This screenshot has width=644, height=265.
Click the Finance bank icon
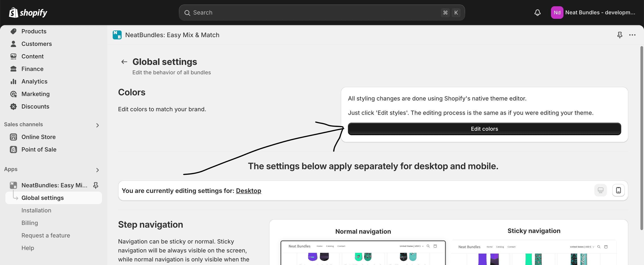click(13, 69)
